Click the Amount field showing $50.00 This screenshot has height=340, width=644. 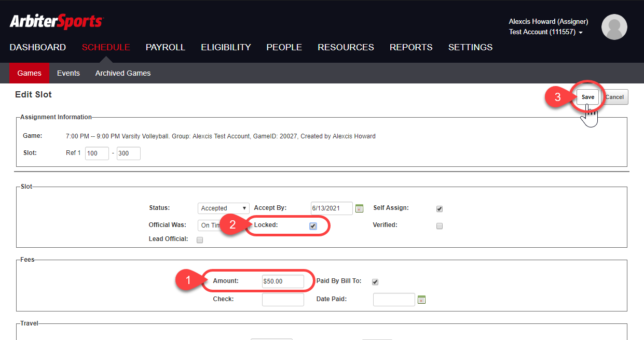coord(283,281)
